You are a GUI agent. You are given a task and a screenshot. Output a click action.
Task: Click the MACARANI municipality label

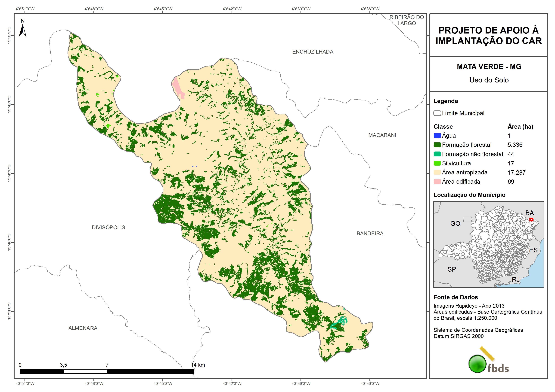coord(382,135)
